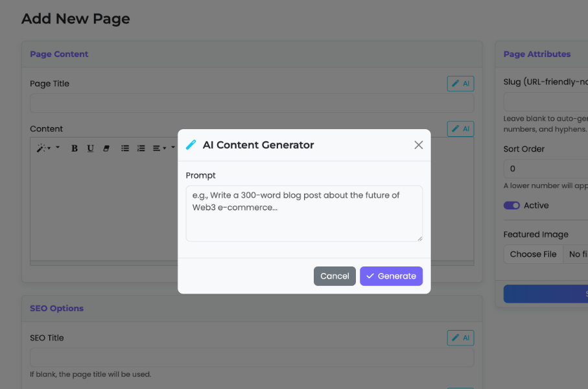This screenshot has height=389, width=588.
Task: Apply underline formatting in the editor
Action: click(90, 148)
